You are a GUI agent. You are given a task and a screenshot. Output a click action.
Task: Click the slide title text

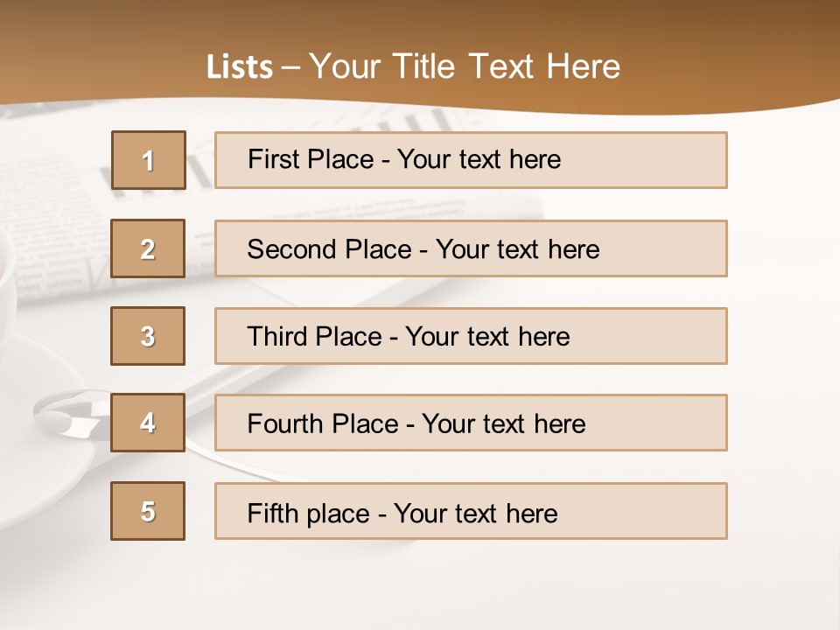click(x=413, y=67)
